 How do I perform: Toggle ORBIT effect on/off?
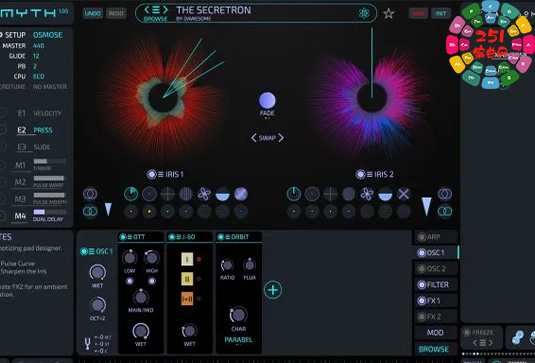[221, 237]
